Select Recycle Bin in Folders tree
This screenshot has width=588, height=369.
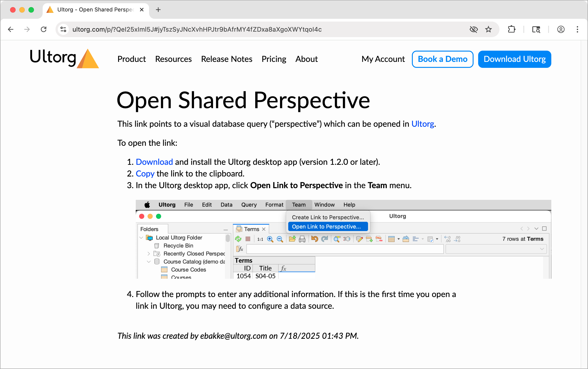pos(178,246)
